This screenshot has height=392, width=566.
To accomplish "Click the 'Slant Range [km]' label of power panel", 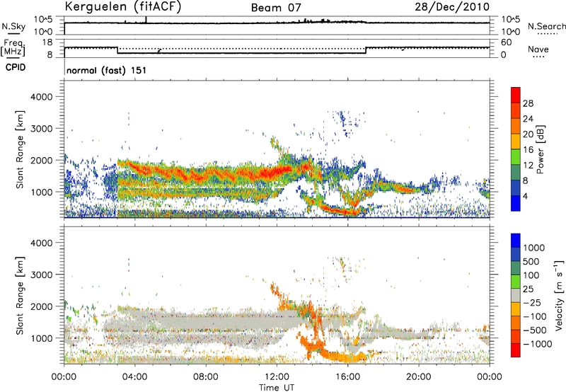I will pos(20,149).
